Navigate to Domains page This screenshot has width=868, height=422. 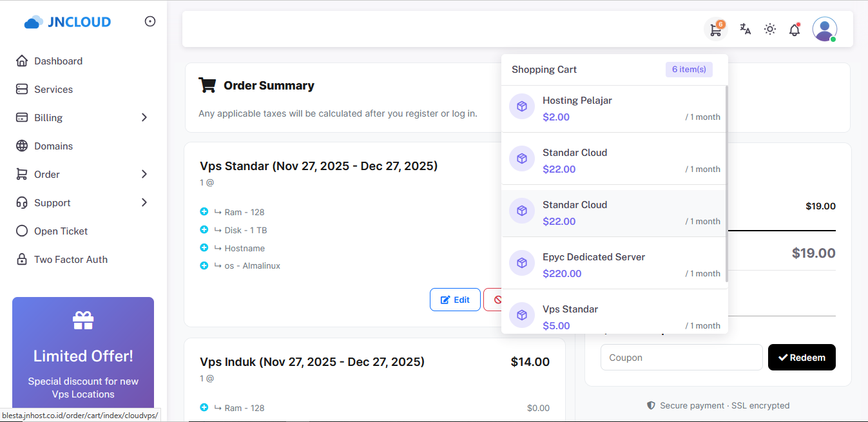[53, 146]
